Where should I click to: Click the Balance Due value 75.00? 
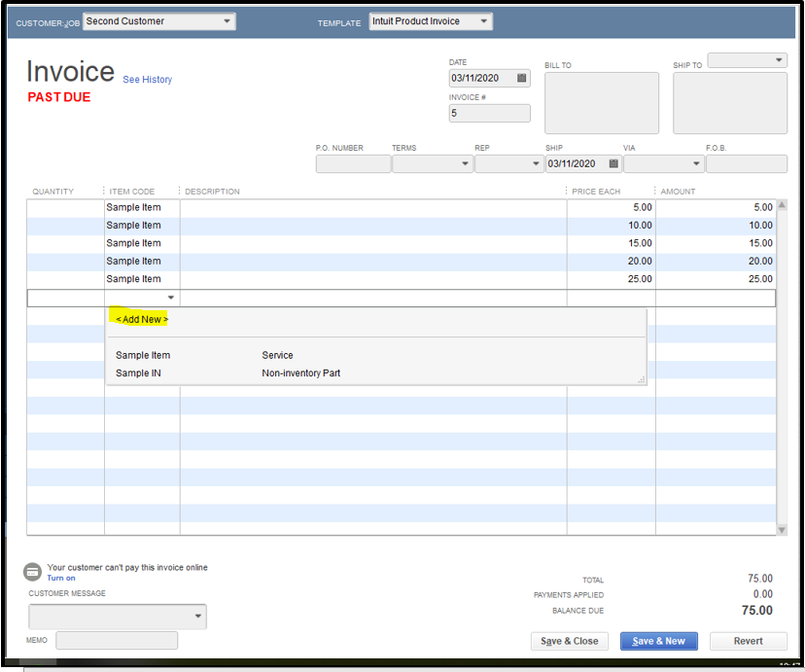tap(756, 611)
